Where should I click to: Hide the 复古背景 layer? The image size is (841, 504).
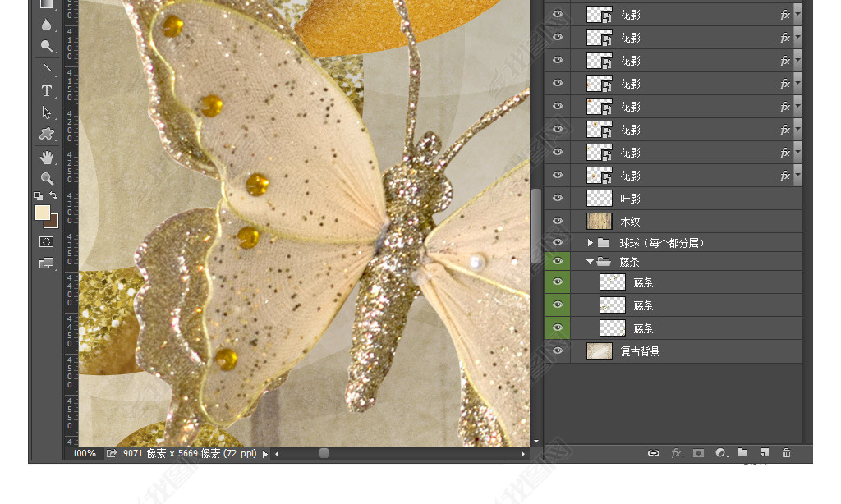[x=558, y=351]
